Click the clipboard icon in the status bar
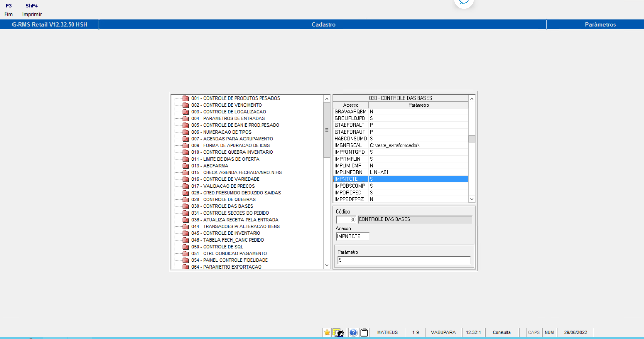 click(x=364, y=332)
